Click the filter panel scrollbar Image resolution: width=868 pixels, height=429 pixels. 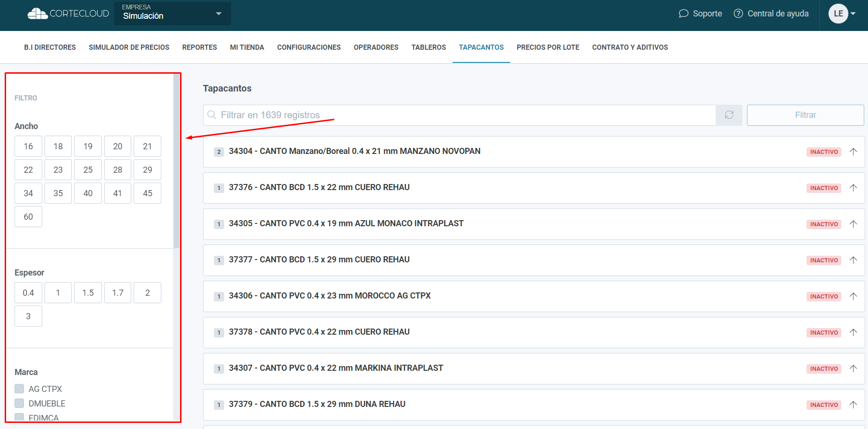point(176,161)
